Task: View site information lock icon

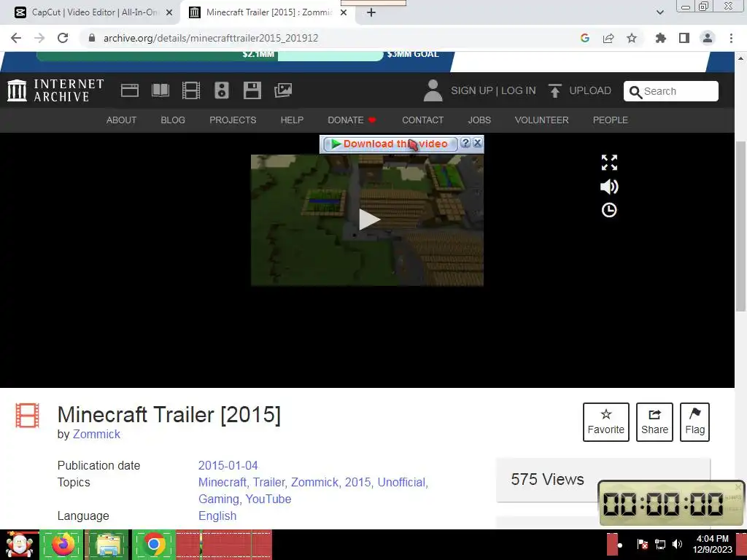Action: 92,38
